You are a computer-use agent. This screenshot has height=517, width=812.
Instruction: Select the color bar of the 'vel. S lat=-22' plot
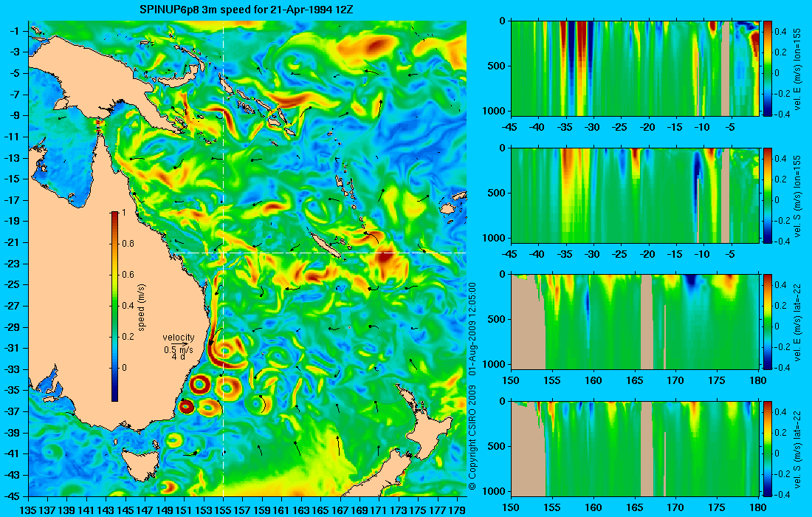768,448
